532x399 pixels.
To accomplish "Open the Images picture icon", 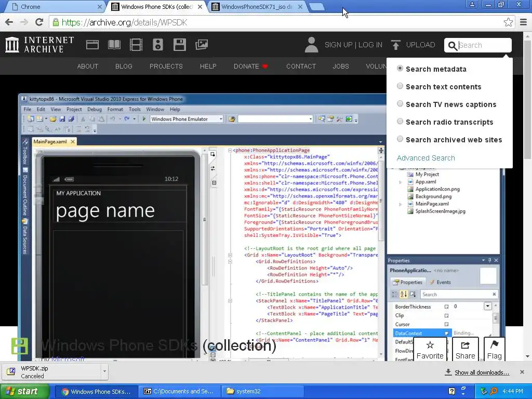I will click(x=202, y=45).
